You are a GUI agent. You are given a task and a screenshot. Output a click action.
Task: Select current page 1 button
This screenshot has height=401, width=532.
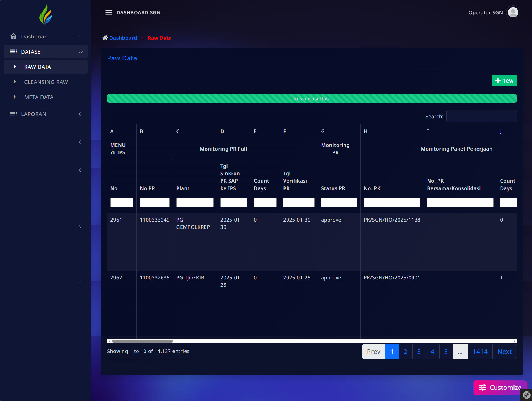point(392,352)
